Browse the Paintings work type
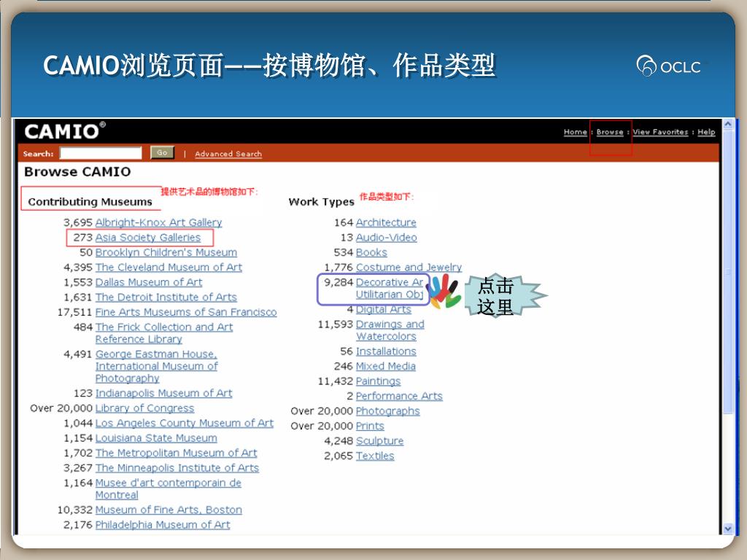The image size is (747, 560). pos(379,381)
